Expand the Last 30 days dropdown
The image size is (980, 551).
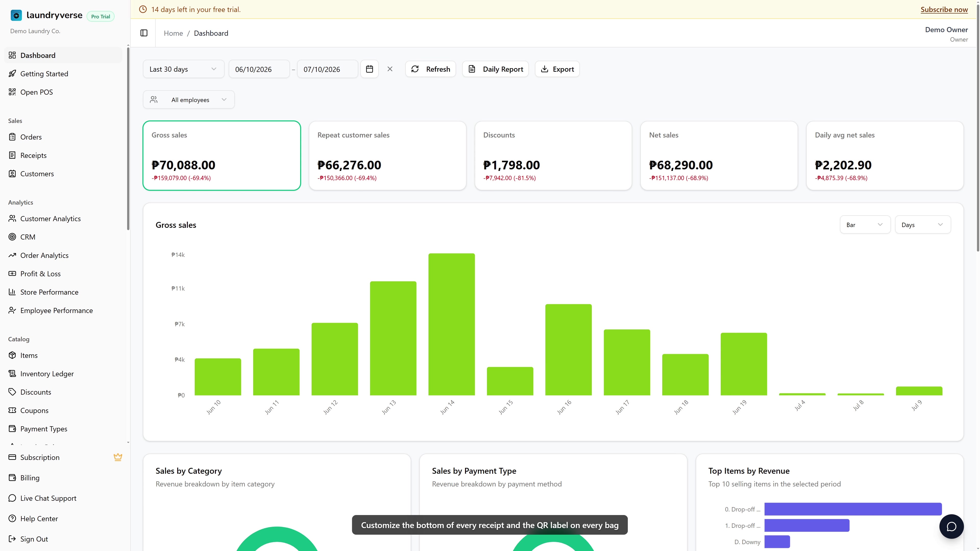(x=183, y=69)
